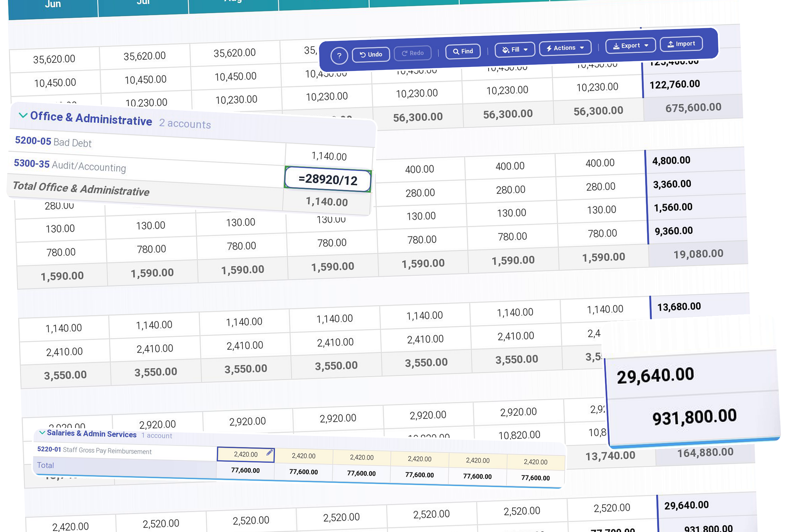Screen dimensions: 798x532
Task: Click the 13,740.00 subtotal cell
Action: point(610,456)
